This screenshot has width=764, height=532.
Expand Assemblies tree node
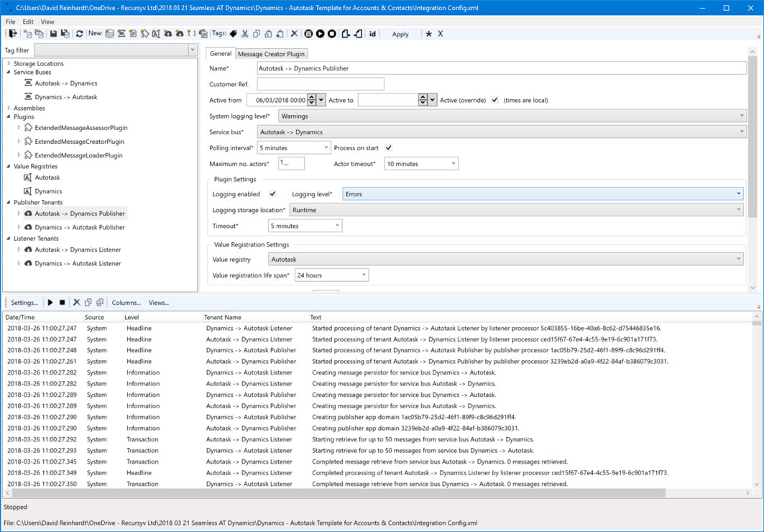click(9, 108)
